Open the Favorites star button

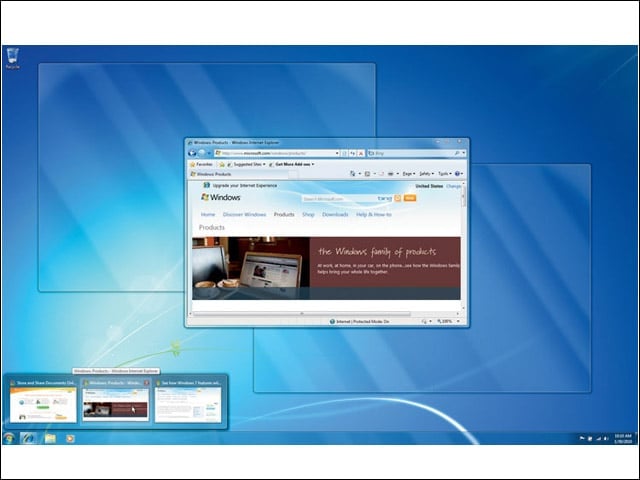[x=201, y=164]
